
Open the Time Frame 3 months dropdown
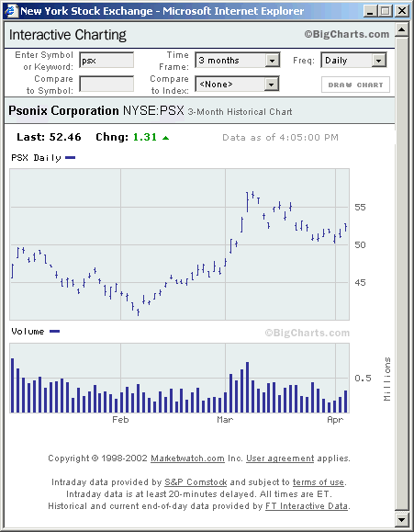pos(238,61)
